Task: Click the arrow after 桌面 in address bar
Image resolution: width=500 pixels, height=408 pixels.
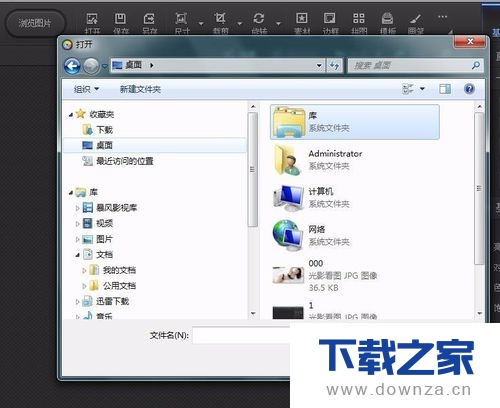Action: 152,65
